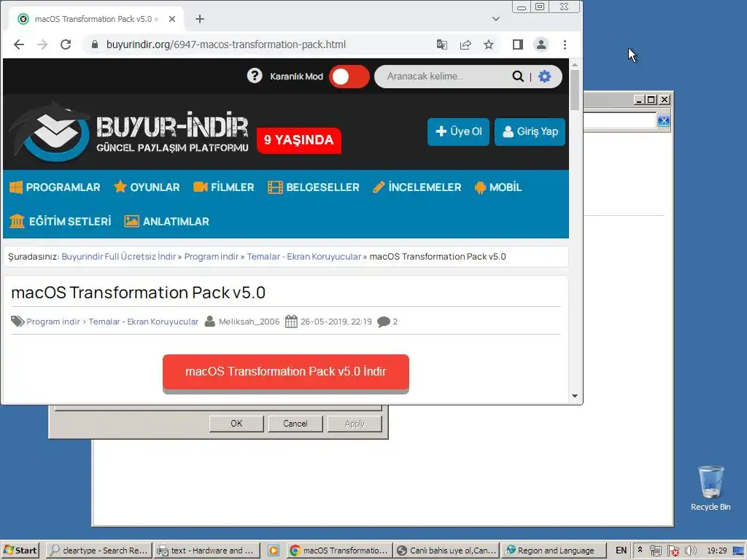Click the Üye Ol button

click(x=458, y=131)
